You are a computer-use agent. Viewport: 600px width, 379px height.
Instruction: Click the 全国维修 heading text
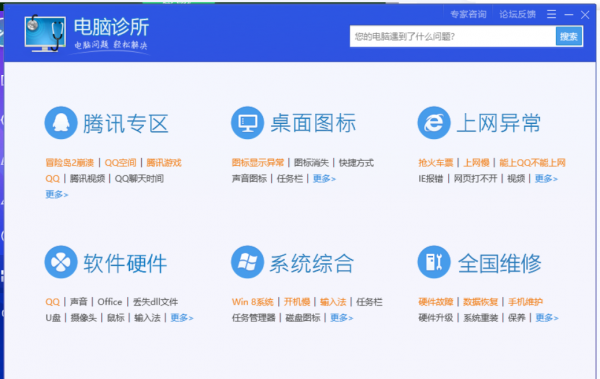tap(499, 263)
